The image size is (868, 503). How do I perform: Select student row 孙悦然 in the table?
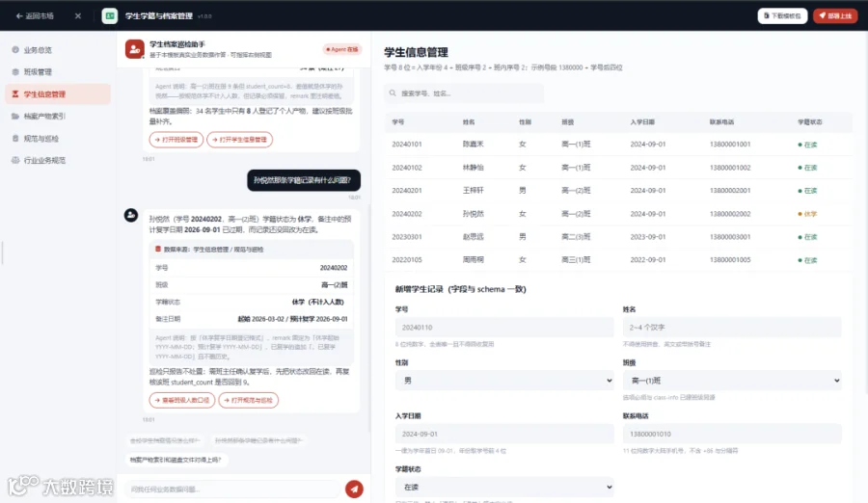coord(618,214)
